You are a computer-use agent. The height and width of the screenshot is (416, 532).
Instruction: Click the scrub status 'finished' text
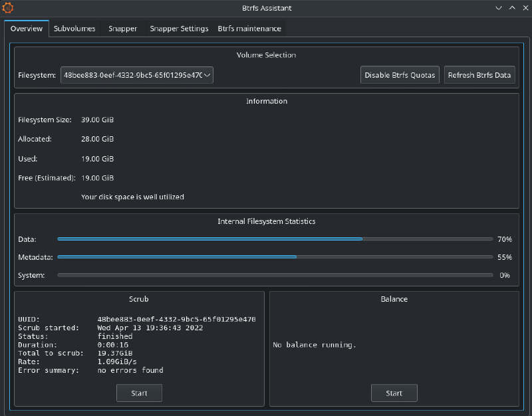click(115, 336)
